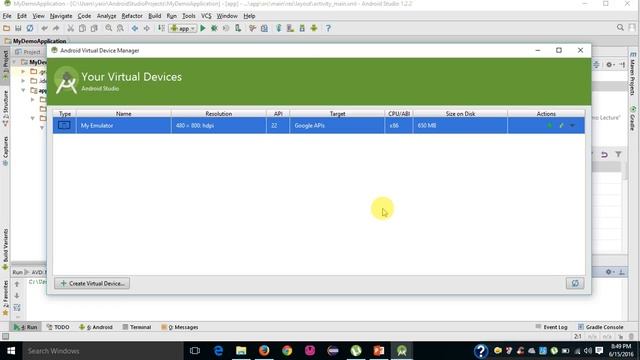The height and width of the screenshot is (360, 640).
Task: Open PowerPoint from taskbar
Action: pos(379,351)
